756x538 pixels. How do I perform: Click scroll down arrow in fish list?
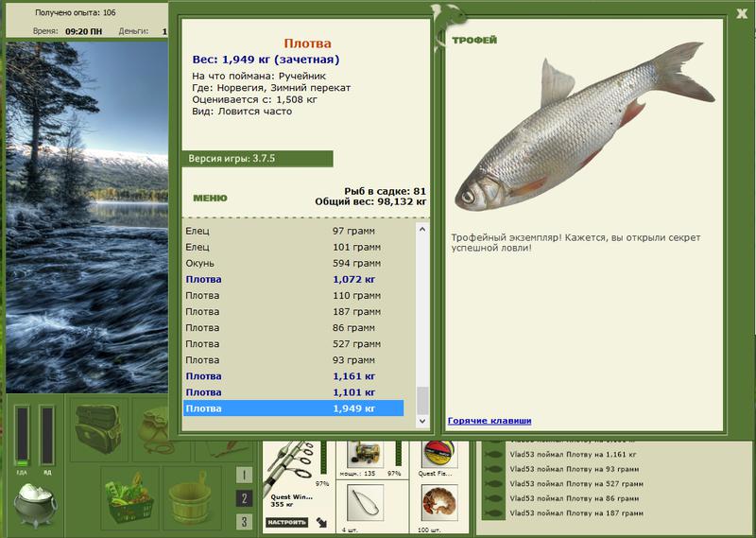click(422, 422)
